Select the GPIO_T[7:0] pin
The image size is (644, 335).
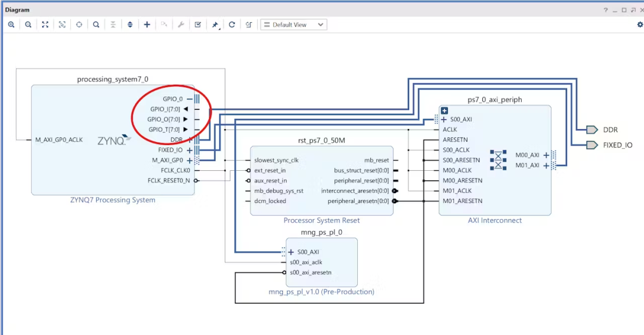coord(164,130)
